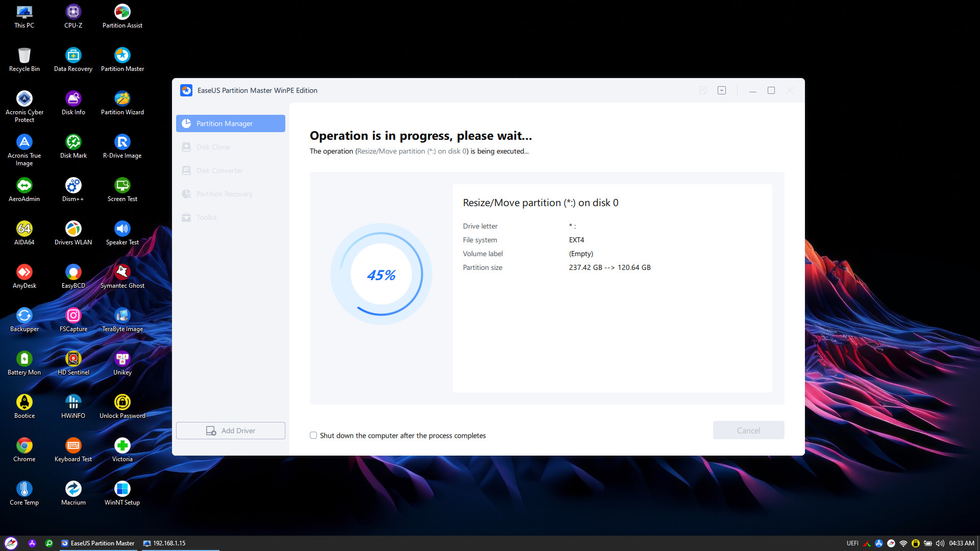The height and width of the screenshot is (551, 980).
Task: Open the Start menu button on taskbar
Action: click(x=11, y=543)
